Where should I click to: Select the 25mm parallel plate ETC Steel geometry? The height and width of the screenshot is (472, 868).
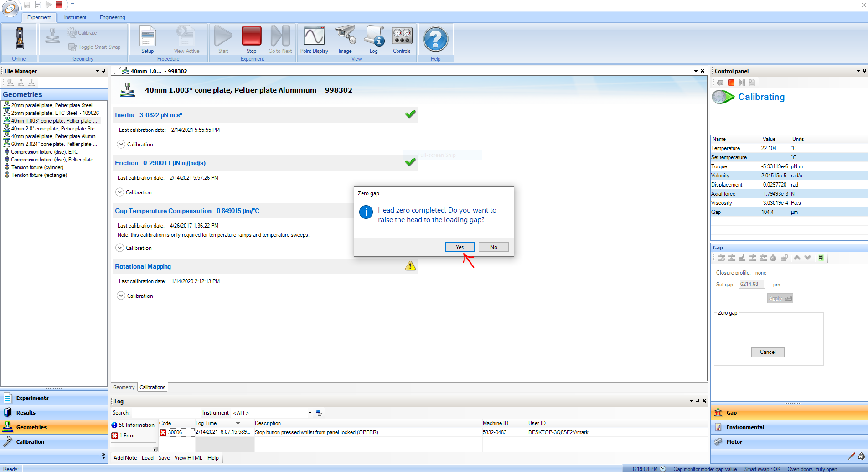55,113
